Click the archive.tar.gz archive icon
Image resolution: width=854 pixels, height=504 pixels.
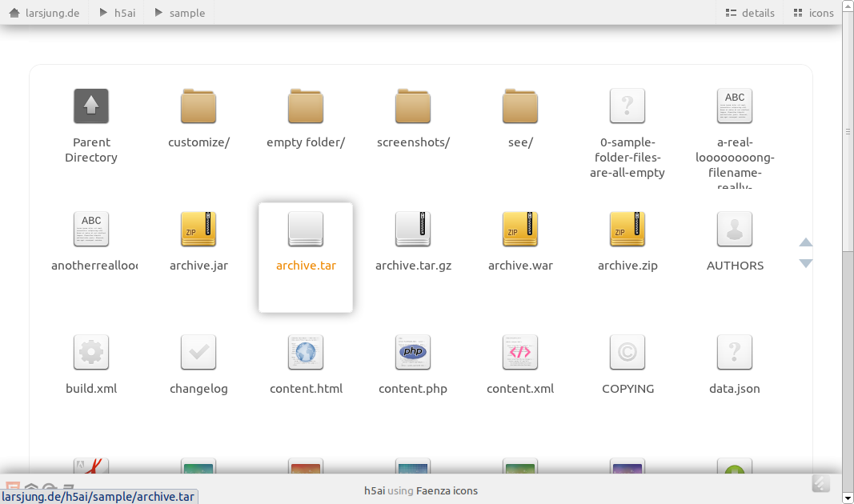tap(413, 229)
